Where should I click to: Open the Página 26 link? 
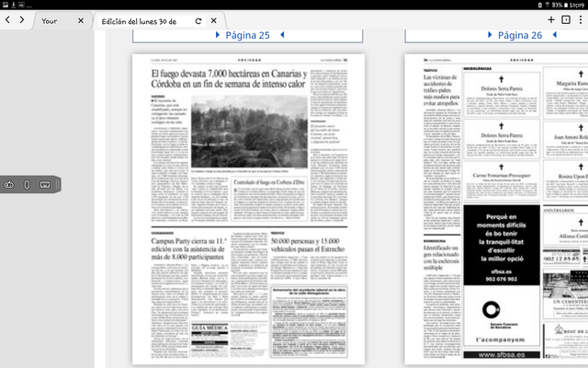[520, 35]
